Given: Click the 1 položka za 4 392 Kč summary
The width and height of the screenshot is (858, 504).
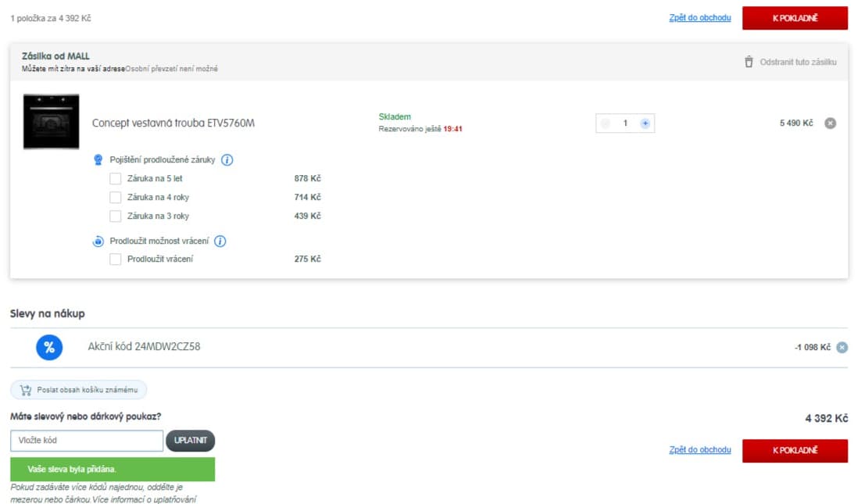Looking at the screenshot, I should [x=50, y=18].
